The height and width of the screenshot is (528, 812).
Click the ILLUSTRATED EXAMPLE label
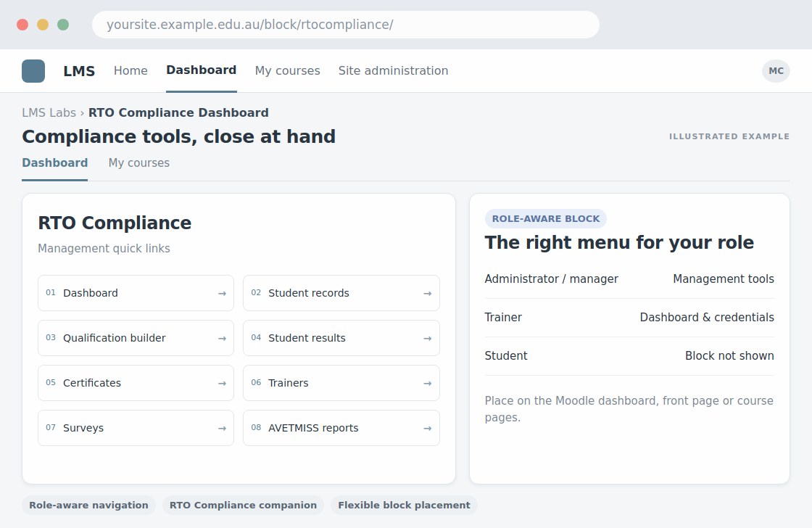tap(729, 136)
